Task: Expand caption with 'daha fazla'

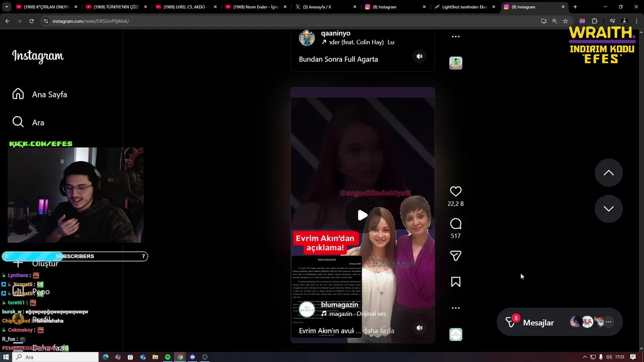Action: point(378,331)
